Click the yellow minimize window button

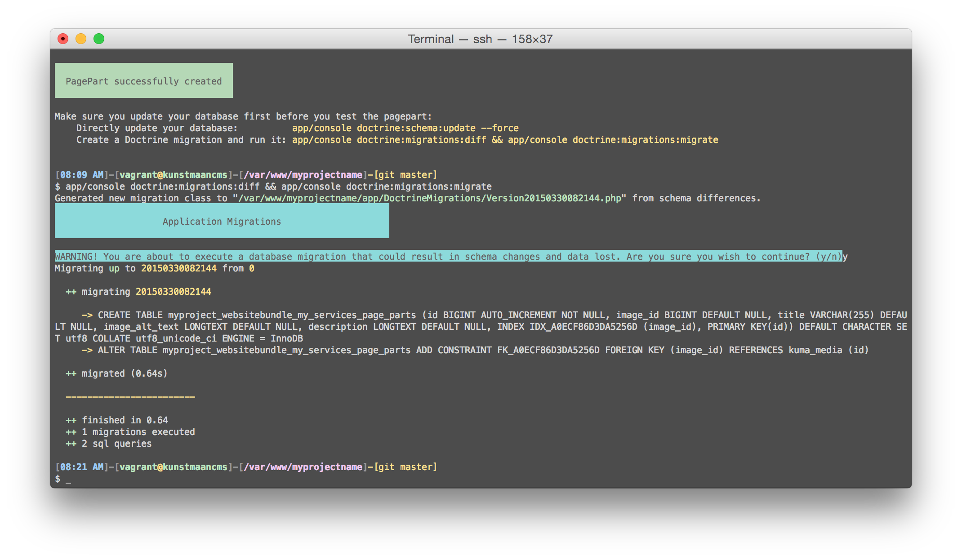click(x=81, y=39)
